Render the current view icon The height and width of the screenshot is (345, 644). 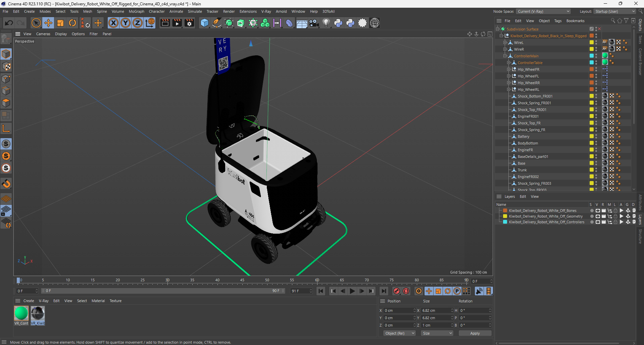(x=165, y=23)
